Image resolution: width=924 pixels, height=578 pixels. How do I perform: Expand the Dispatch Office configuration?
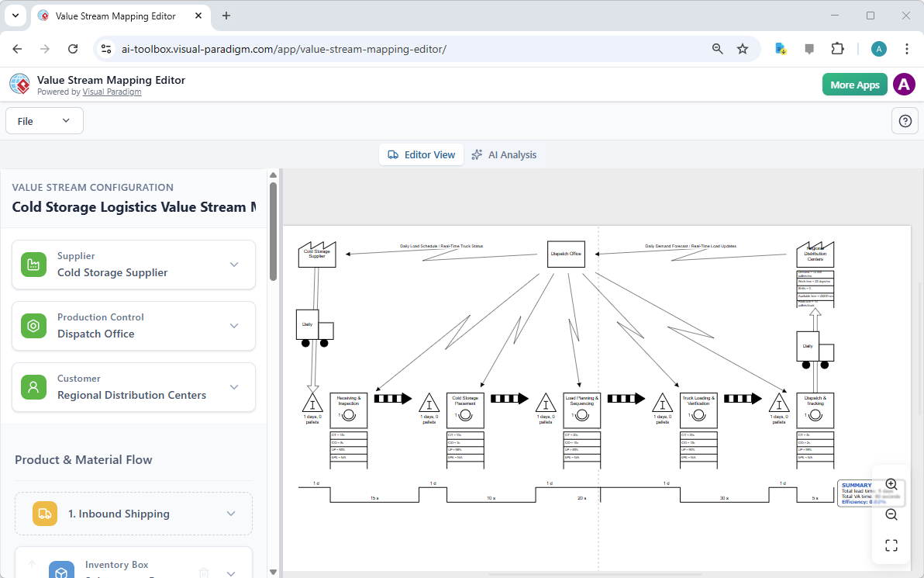234,326
